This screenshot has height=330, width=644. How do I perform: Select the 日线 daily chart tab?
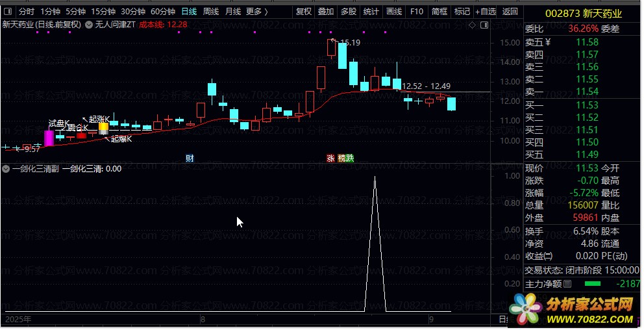[x=190, y=12]
